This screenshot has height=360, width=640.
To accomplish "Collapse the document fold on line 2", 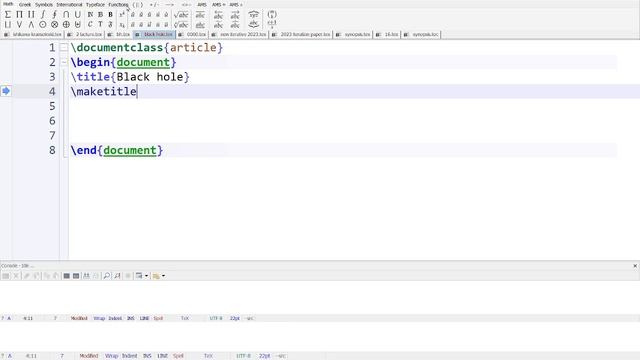I will [64, 62].
